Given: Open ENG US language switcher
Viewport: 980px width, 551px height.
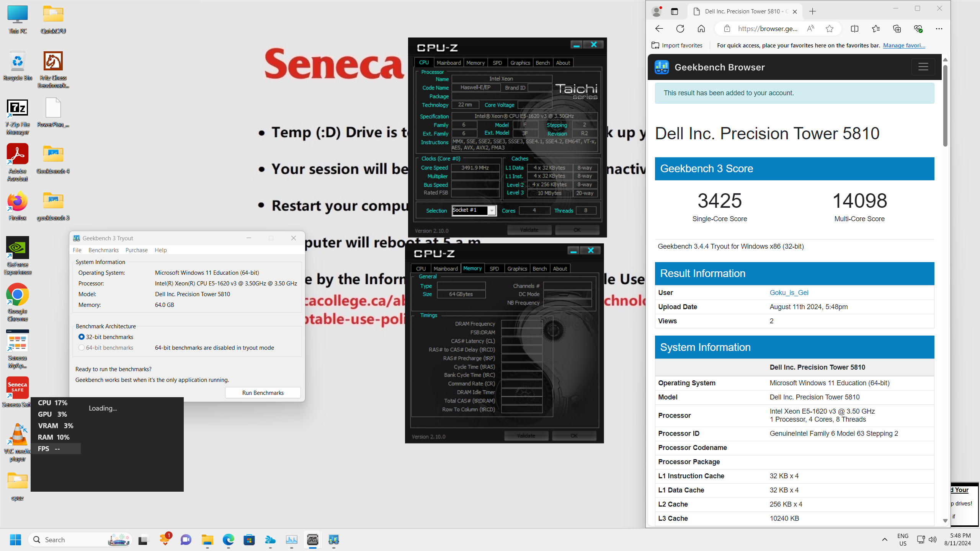Looking at the screenshot, I should (903, 540).
